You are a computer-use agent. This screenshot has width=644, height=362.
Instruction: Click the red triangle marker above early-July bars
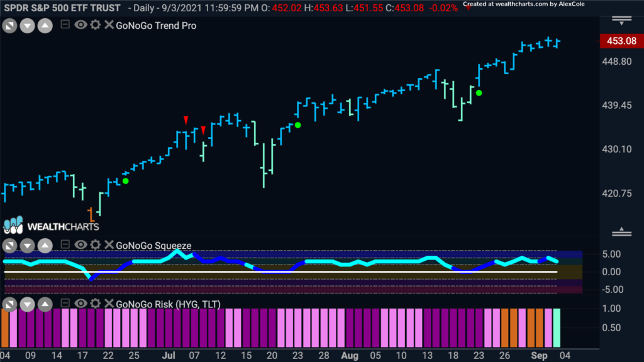pyautogui.click(x=186, y=120)
